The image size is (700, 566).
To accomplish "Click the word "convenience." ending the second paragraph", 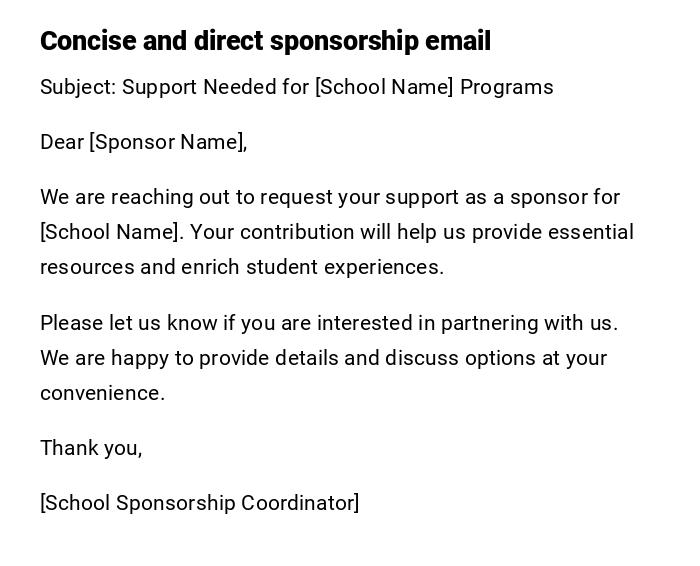I will 102,393.
